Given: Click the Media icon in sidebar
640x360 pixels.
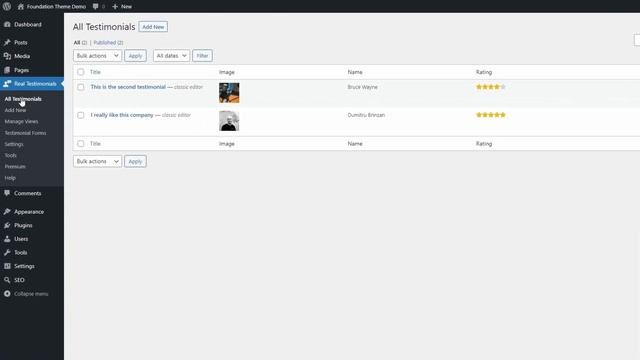Looking at the screenshot, I should coord(7,56).
